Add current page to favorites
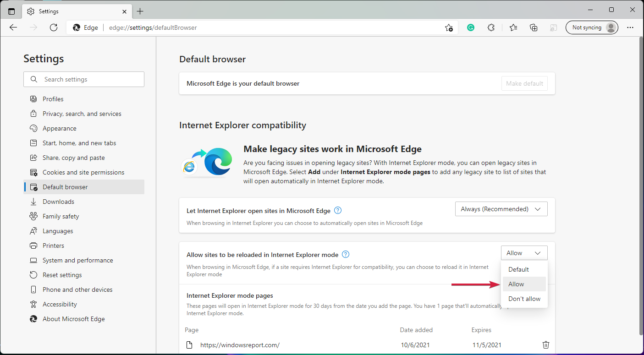644x355 pixels. (x=449, y=27)
